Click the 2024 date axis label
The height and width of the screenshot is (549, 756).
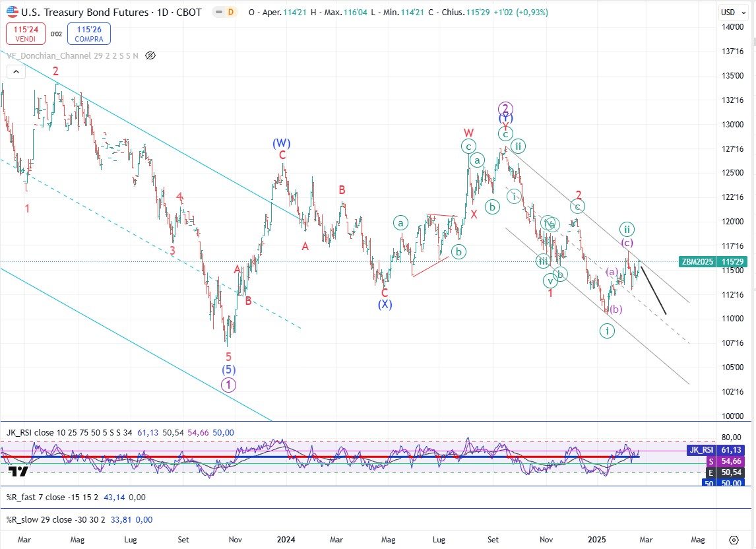click(286, 539)
